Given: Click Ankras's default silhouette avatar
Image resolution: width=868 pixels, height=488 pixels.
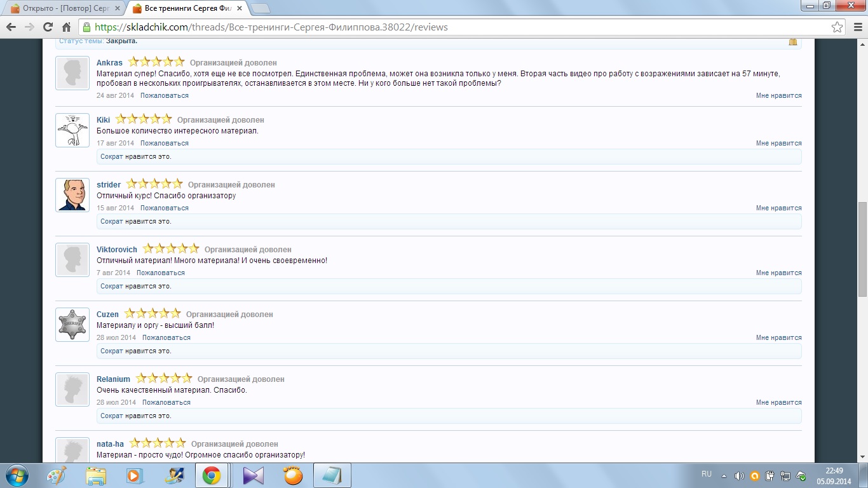Looking at the screenshot, I should click(x=72, y=73).
